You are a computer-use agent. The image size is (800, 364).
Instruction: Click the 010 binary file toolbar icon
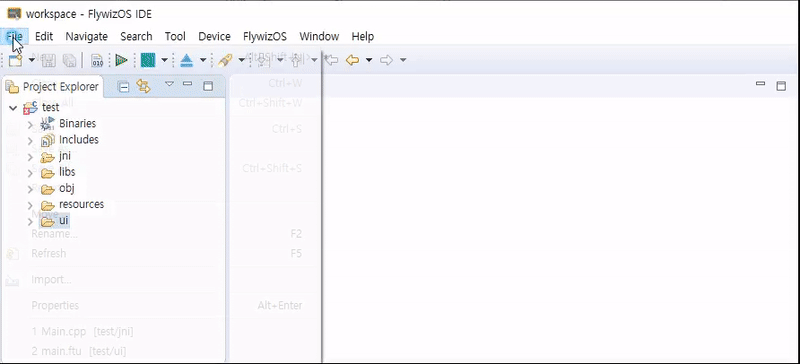click(97, 61)
